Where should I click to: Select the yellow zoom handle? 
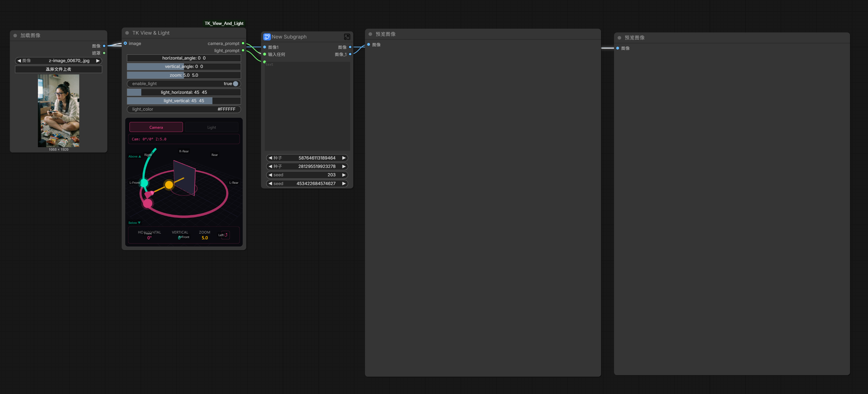tap(169, 184)
